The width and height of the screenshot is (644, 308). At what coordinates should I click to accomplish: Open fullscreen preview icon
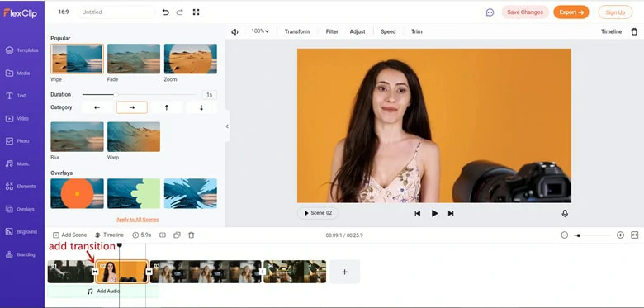coord(196,12)
